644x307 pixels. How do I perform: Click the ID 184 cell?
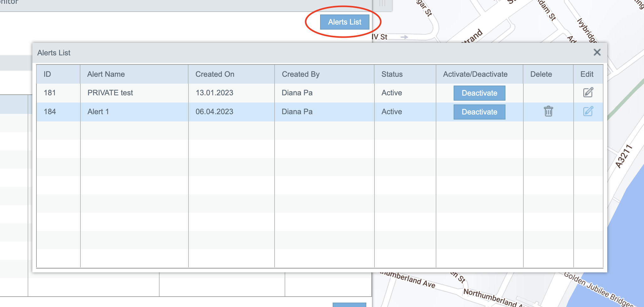pyautogui.click(x=50, y=112)
